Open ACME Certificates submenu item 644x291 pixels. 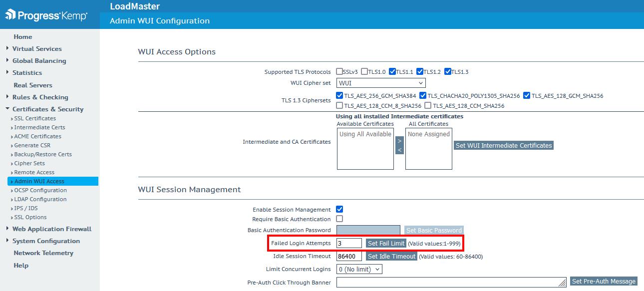coord(37,136)
